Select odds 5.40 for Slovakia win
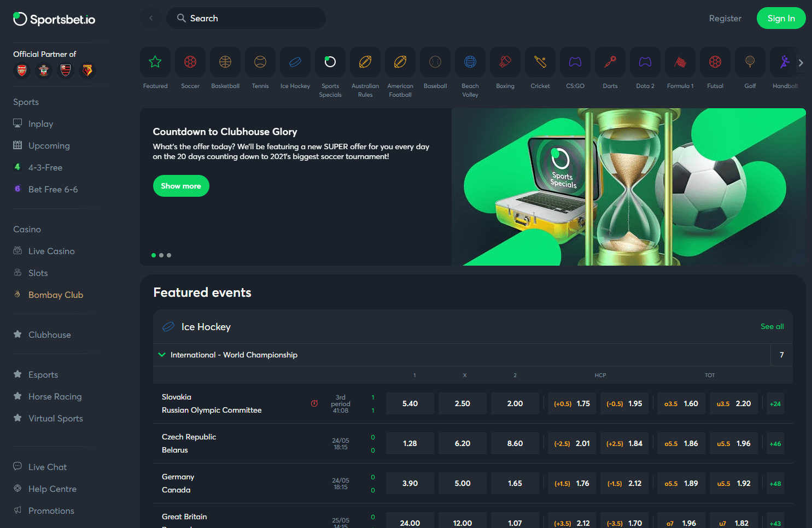Viewport: 812px width, 528px height. coord(410,403)
